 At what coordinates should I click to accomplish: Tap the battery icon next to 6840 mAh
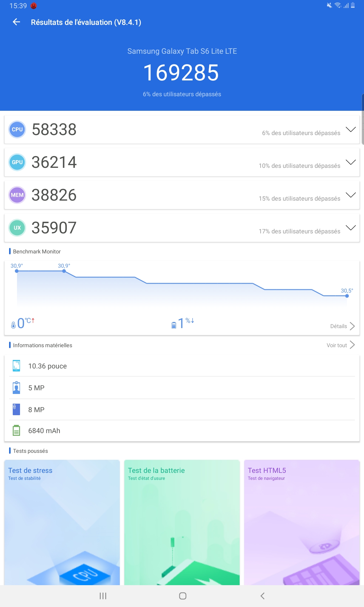tap(16, 430)
